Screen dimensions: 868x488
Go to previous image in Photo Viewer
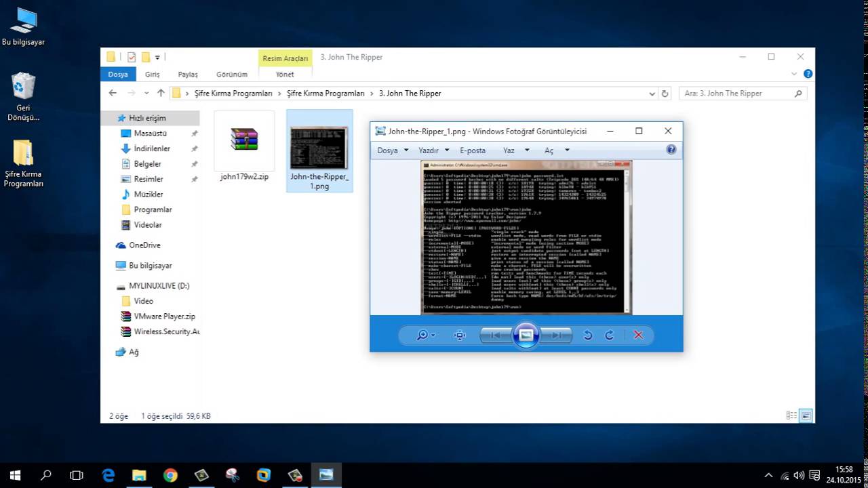point(496,335)
